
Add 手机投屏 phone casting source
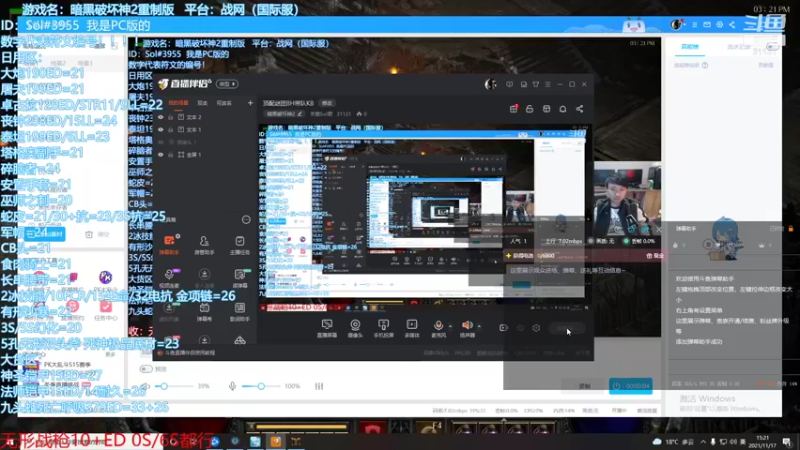pos(383,328)
